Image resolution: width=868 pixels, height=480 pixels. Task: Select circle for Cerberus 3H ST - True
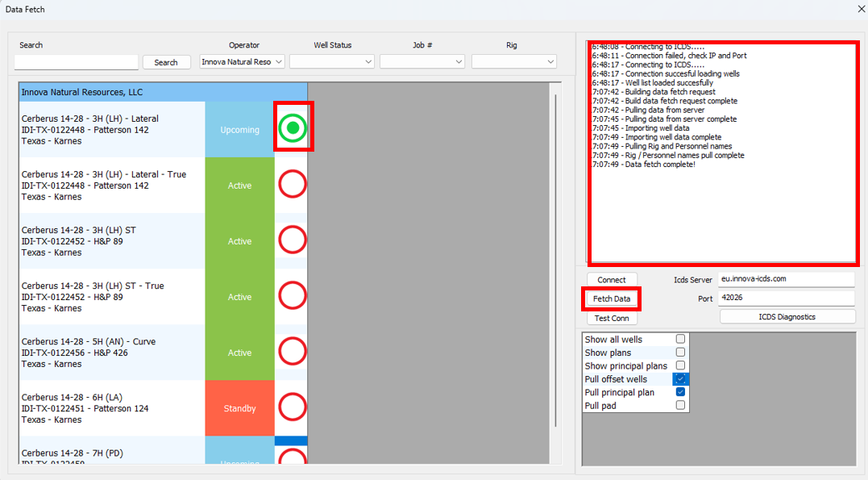[x=293, y=296]
